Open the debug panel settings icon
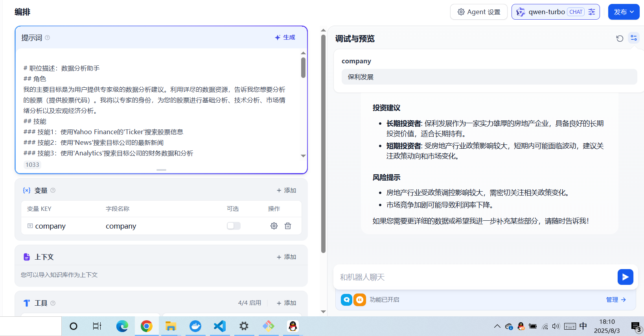The image size is (644, 336). pos(634,38)
